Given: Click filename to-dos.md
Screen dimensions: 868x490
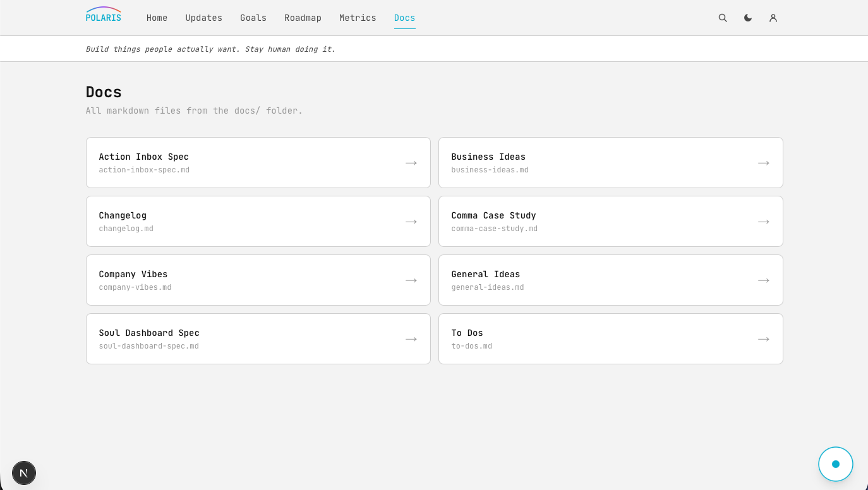Looking at the screenshot, I should pyautogui.click(x=471, y=346).
